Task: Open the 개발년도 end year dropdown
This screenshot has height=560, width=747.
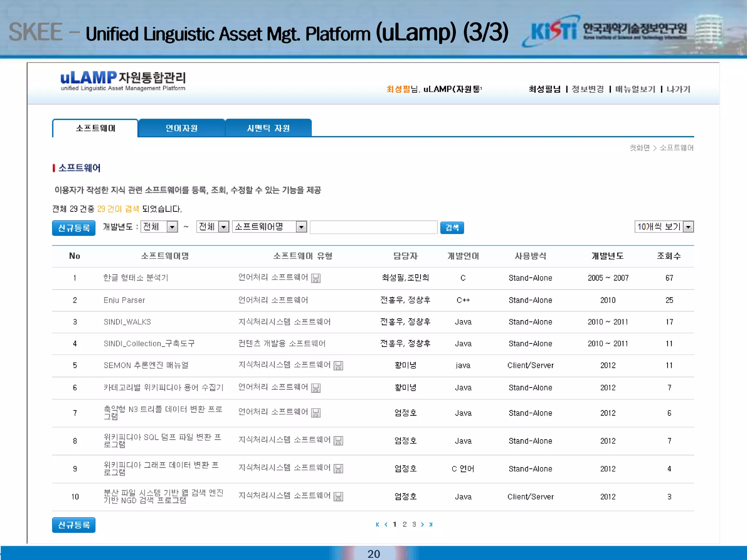Action: tap(213, 227)
